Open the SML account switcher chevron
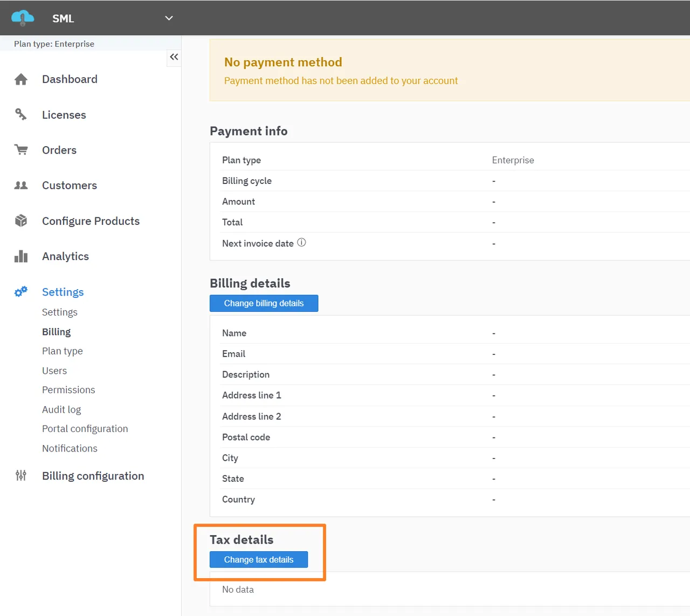690x616 pixels. pyautogui.click(x=168, y=18)
